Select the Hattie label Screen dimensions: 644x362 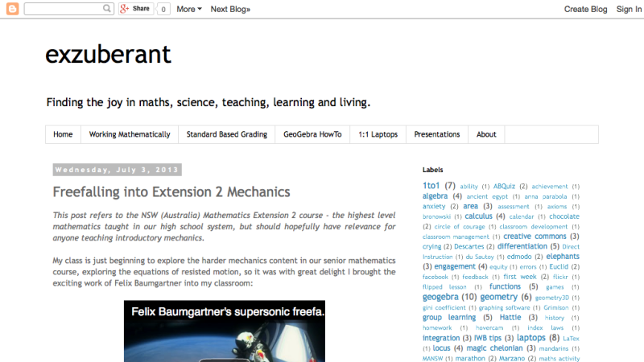[510, 317]
